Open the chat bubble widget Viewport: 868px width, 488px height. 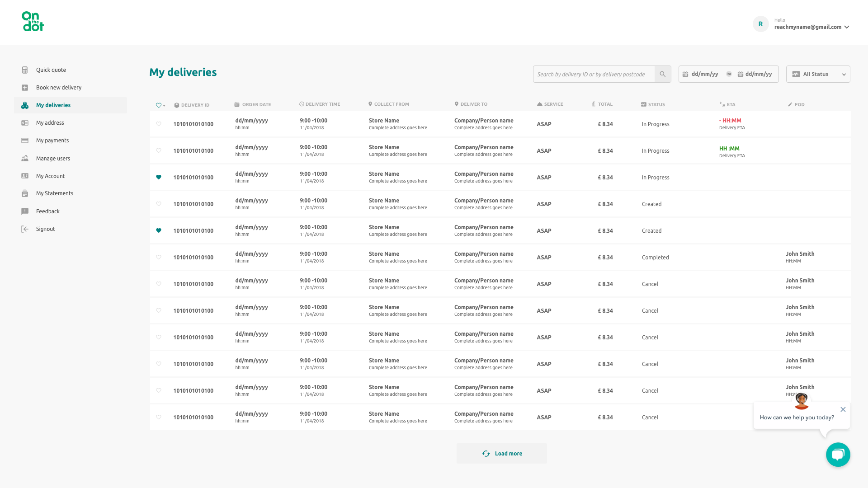coord(838,455)
